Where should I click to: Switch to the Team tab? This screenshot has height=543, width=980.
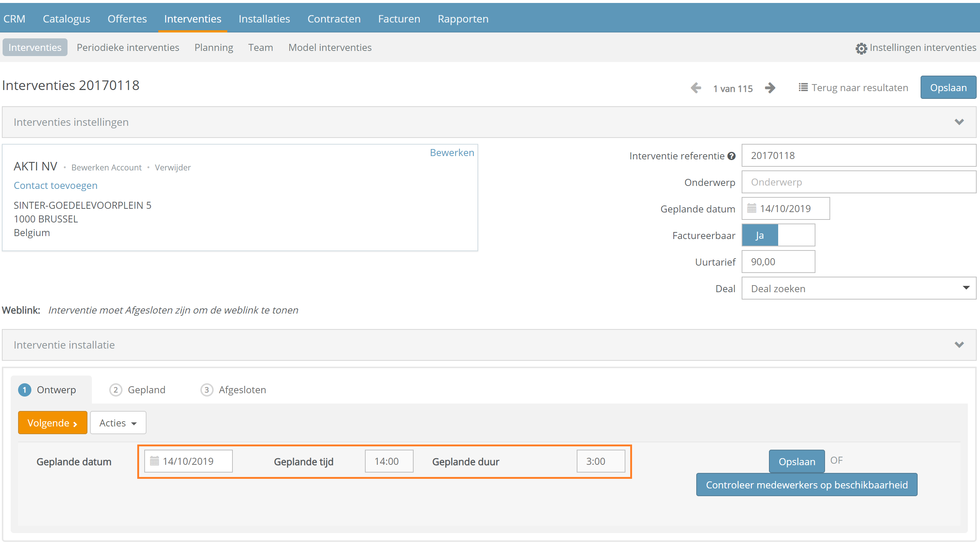[x=260, y=48]
